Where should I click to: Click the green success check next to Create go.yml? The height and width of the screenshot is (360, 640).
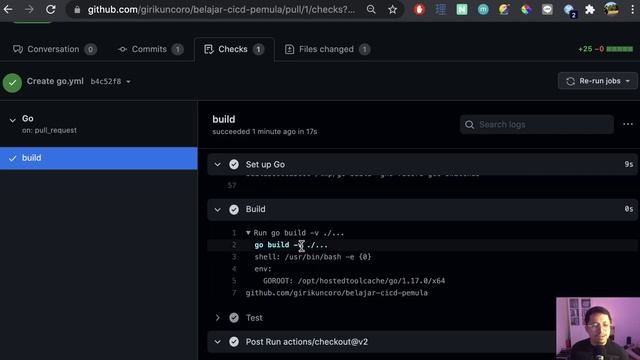click(12, 82)
